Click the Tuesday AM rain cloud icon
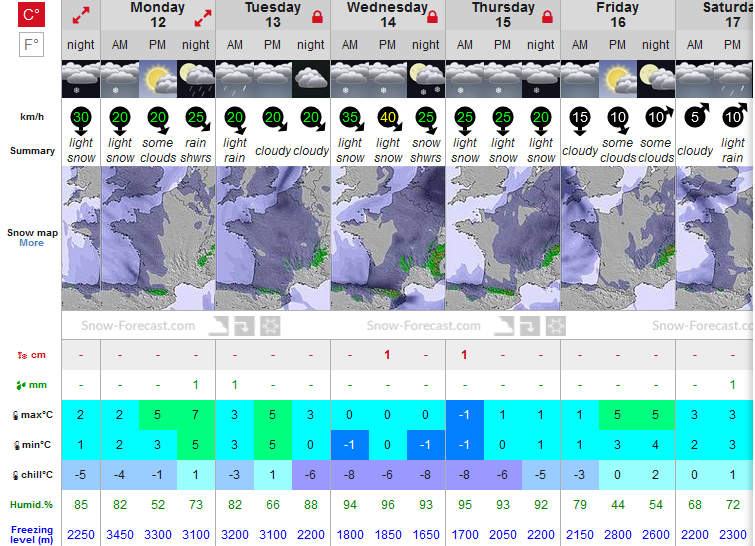This screenshot has height=546, width=755. tap(235, 79)
